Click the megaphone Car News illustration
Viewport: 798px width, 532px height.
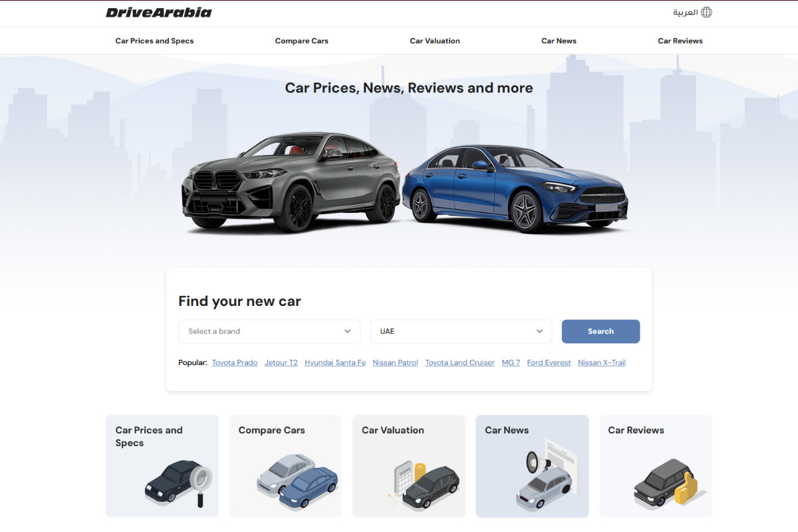(545, 474)
